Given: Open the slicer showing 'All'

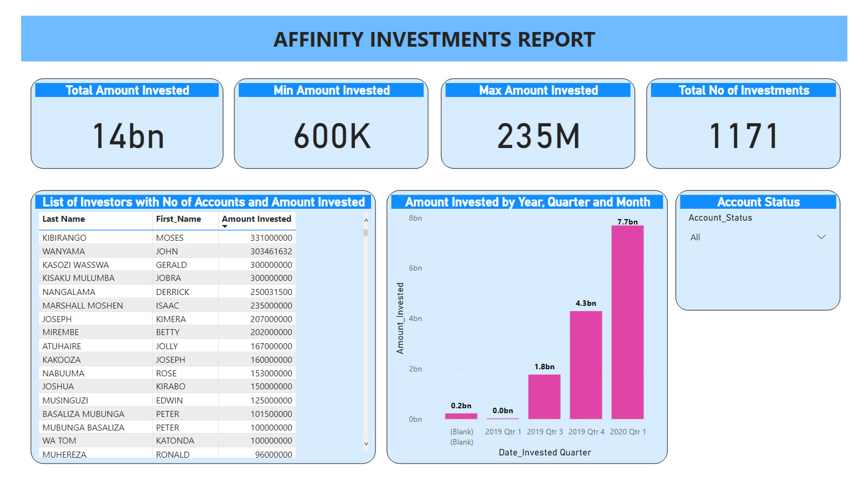Looking at the screenshot, I should [x=757, y=237].
